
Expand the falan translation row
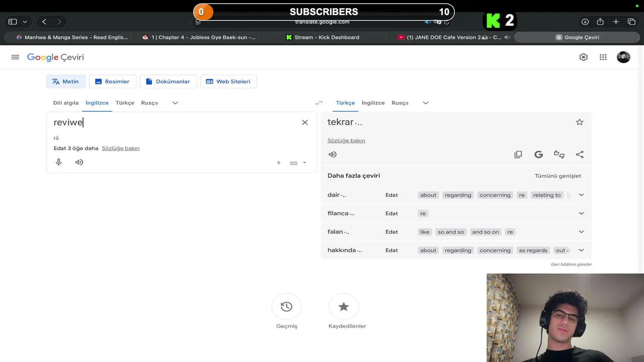581,232
